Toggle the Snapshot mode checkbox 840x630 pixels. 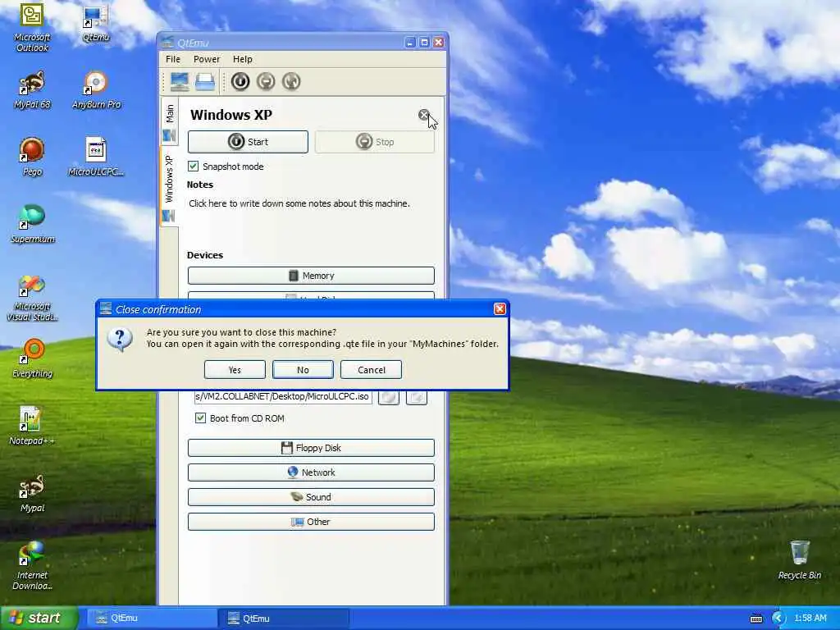[194, 167]
